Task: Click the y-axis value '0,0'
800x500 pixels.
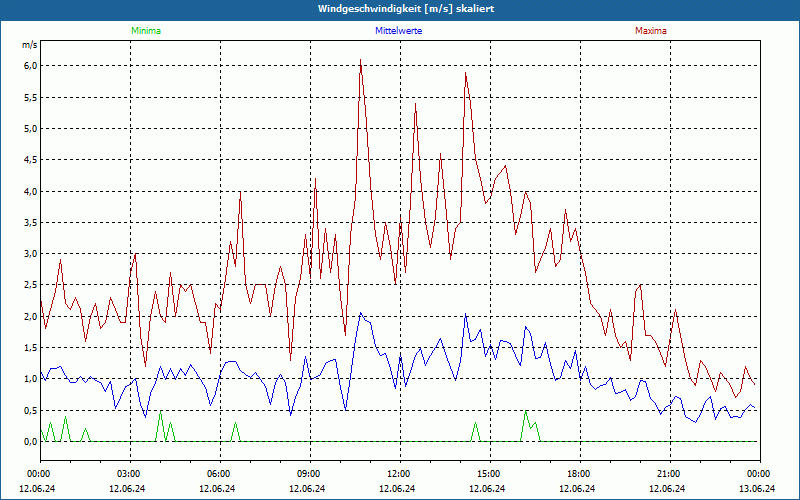Action: click(31, 442)
